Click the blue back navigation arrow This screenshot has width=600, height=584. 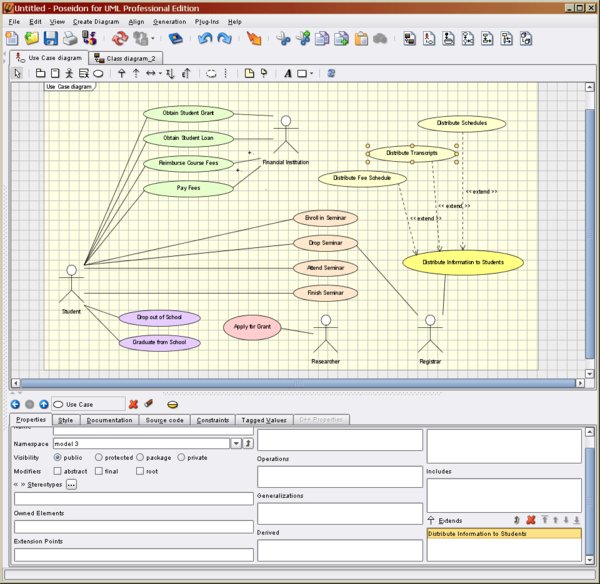(15, 404)
